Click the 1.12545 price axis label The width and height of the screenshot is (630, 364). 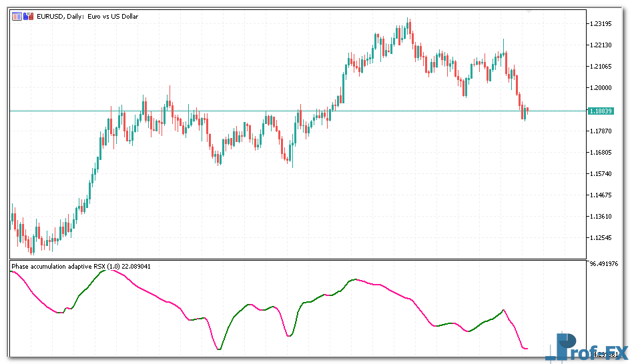[x=601, y=237]
